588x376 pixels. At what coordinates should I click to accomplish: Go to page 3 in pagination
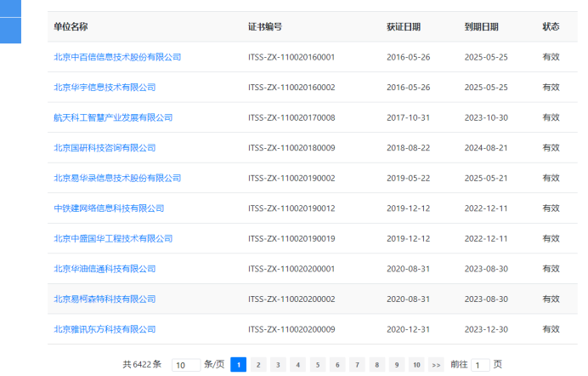click(278, 365)
